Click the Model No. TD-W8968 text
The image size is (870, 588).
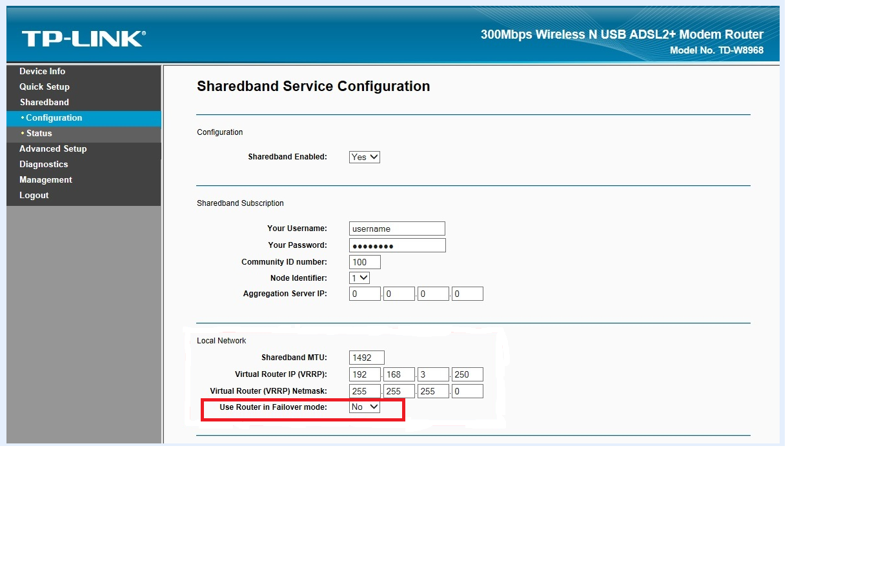coord(716,50)
